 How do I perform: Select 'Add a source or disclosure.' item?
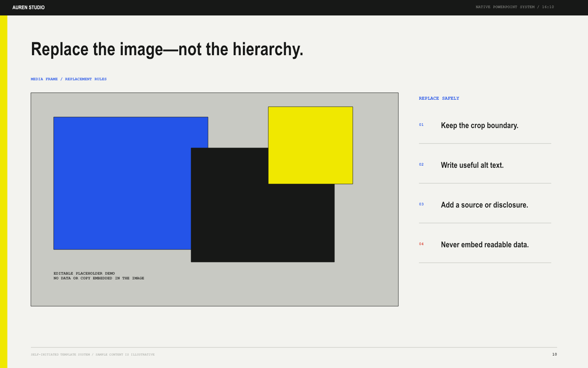pyautogui.click(x=484, y=205)
